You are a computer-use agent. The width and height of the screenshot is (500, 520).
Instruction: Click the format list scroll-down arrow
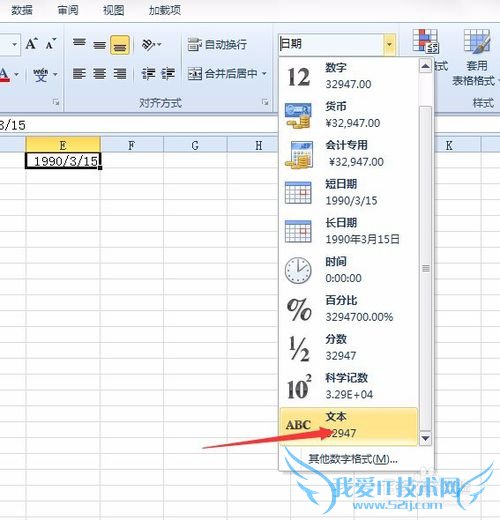[425, 438]
